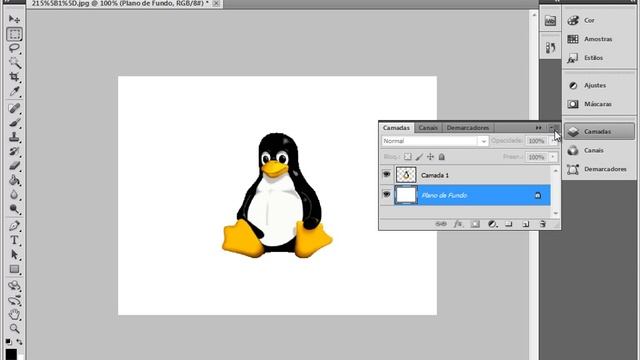This screenshot has width=640, height=360.
Task: Toggle lock position icon
Action: [x=430, y=157]
